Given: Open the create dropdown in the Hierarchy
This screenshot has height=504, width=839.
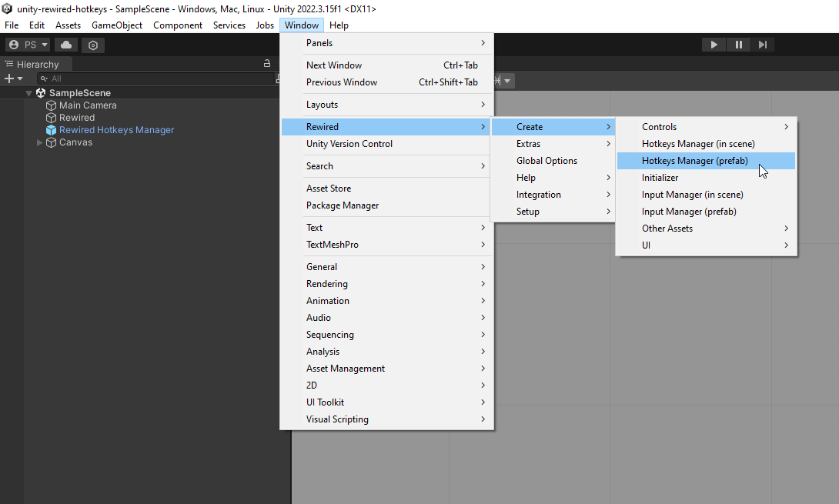Looking at the screenshot, I should tap(12, 78).
